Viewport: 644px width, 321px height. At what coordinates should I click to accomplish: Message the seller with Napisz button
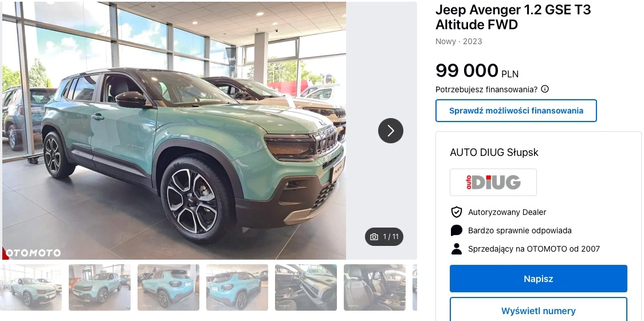[x=538, y=279]
